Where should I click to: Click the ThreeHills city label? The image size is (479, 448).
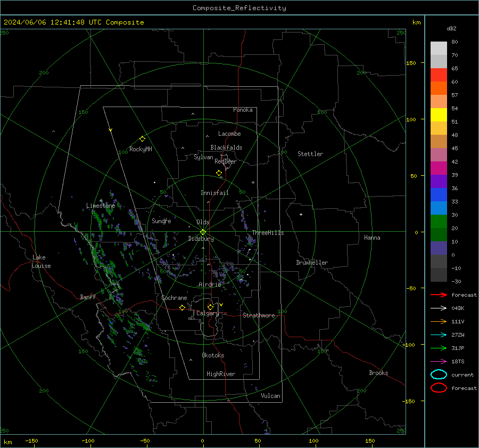[268, 233]
